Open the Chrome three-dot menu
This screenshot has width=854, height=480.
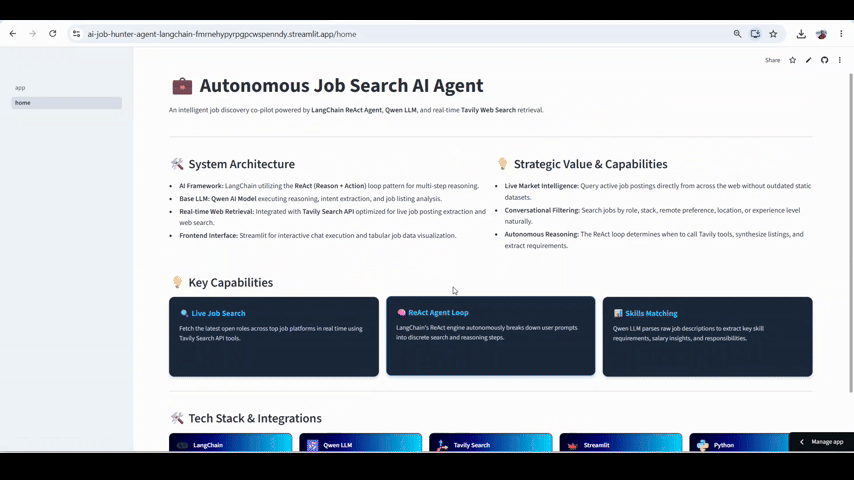pos(841,34)
